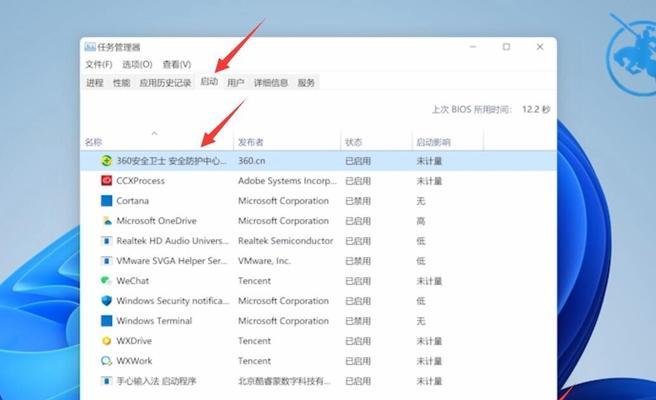Click the Task Manager title bar icon

click(90, 47)
